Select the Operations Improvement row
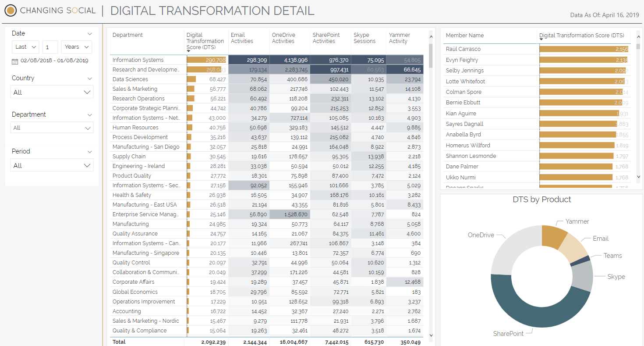644x346 pixels. pos(267,302)
